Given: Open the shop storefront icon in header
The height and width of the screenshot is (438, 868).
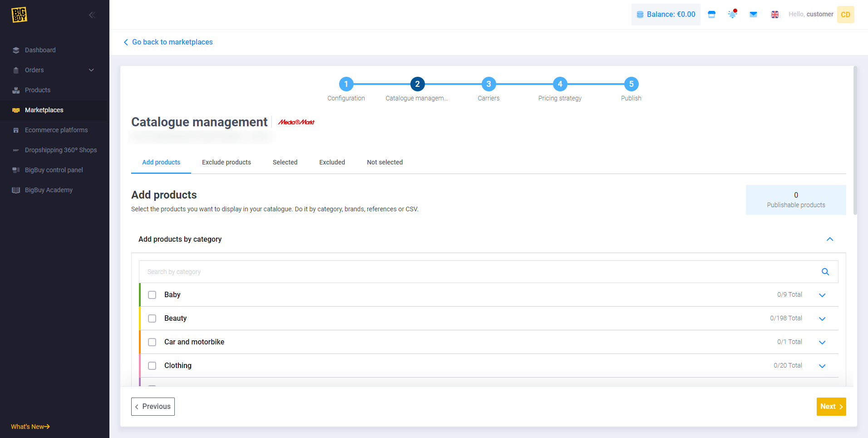Looking at the screenshot, I should click(x=711, y=15).
